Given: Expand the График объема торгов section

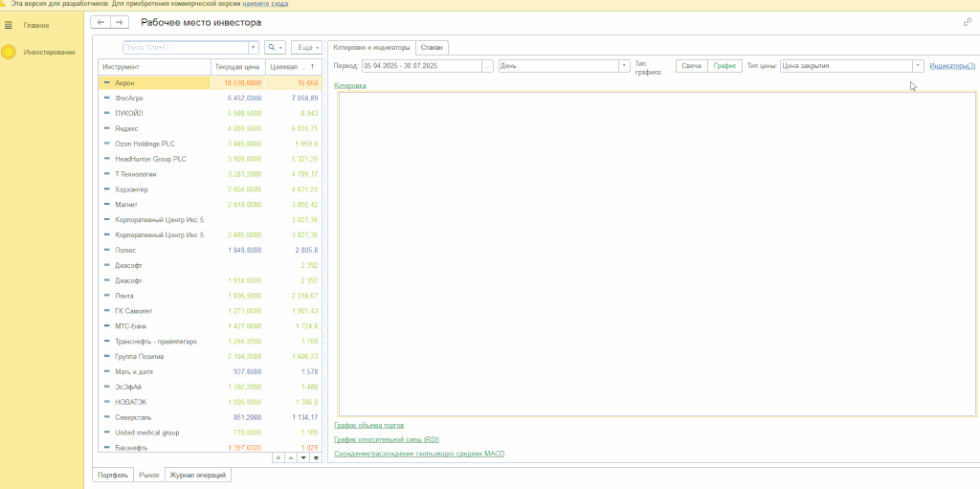Looking at the screenshot, I should point(368,425).
